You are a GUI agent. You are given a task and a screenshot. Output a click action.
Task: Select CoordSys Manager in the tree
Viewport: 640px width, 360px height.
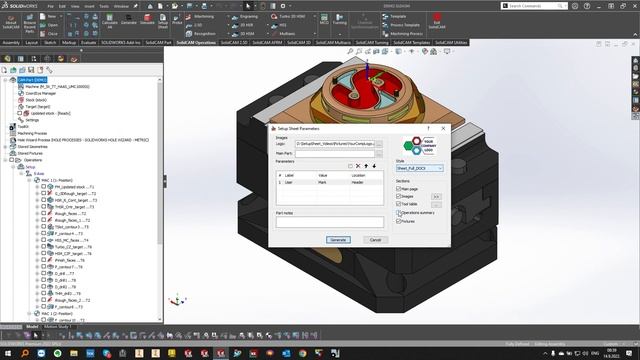click(x=40, y=93)
